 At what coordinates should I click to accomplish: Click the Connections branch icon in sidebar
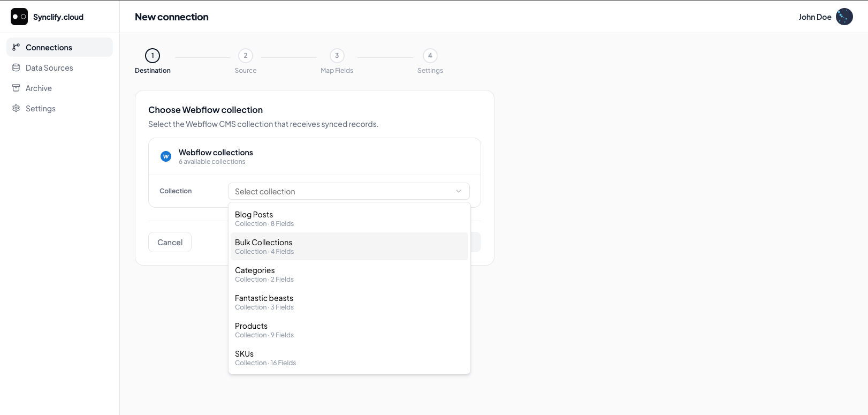point(16,47)
